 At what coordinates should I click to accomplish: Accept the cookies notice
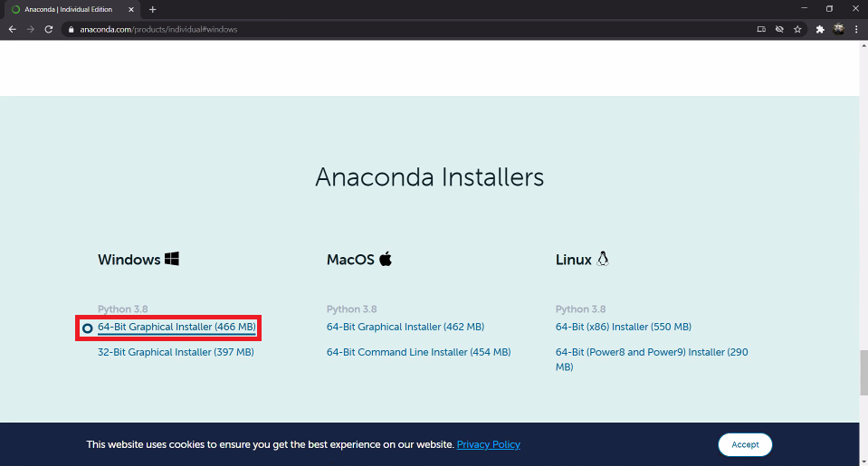tap(745, 444)
